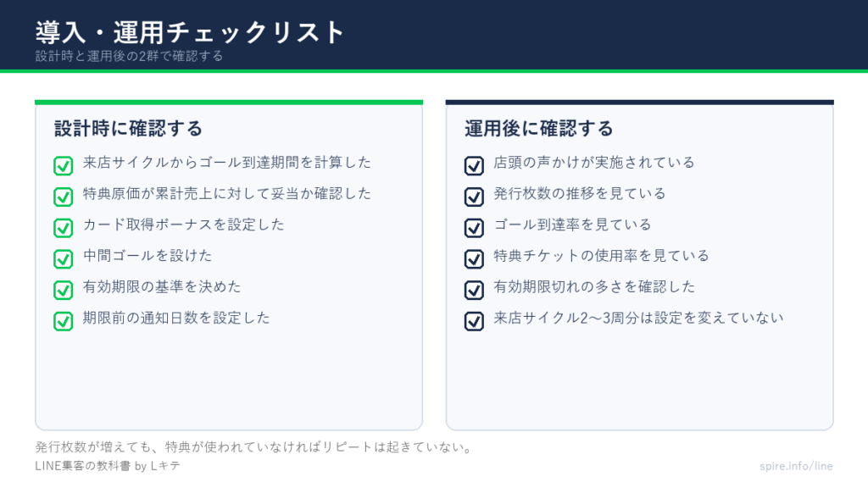Image resolution: width=868 pixels, height=488 pixels.
Task: Toggle the 発行枚数の推移を見ている checkbox
Action: point(474,197)
